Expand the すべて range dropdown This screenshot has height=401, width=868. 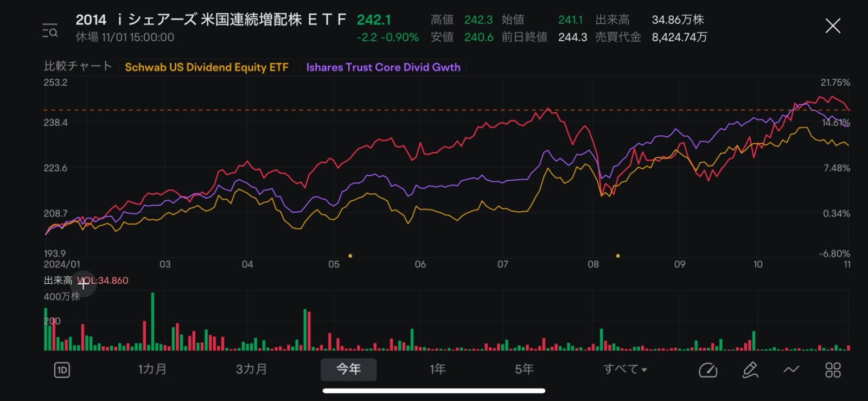625,370
